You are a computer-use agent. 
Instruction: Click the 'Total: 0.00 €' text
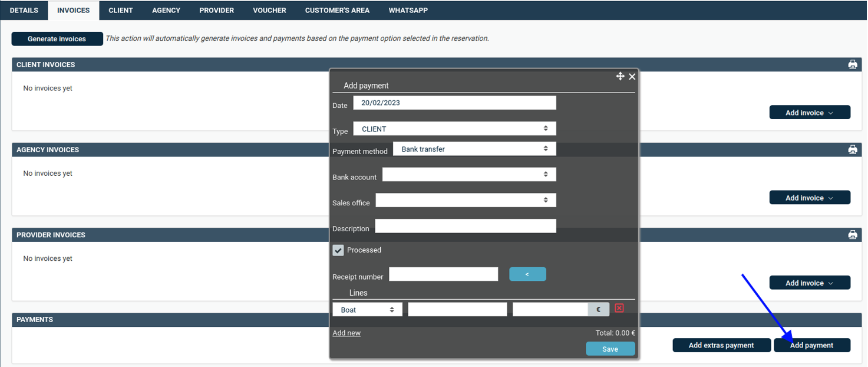(x=615, y=333)
